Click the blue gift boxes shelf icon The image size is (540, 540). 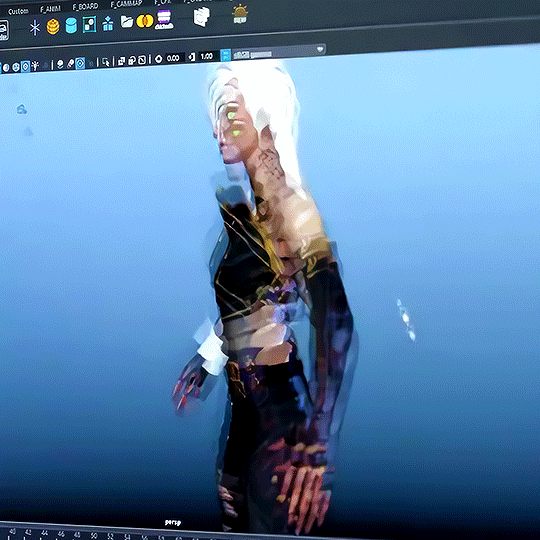pos(108,23)
